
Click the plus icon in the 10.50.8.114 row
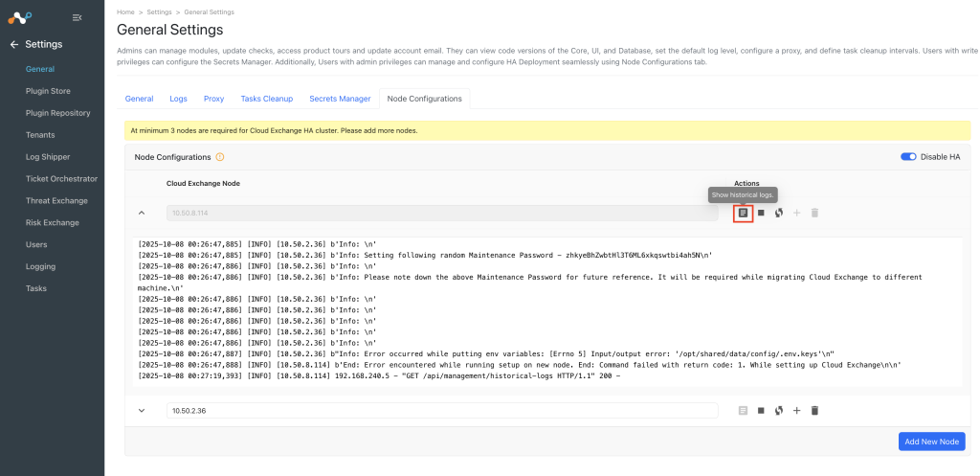pos(796,213)
